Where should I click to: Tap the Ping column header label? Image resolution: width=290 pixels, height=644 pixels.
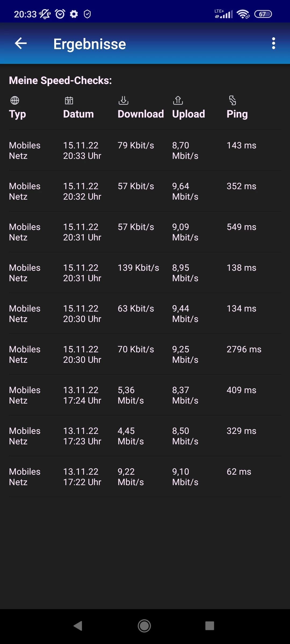[x=237, y=114]
